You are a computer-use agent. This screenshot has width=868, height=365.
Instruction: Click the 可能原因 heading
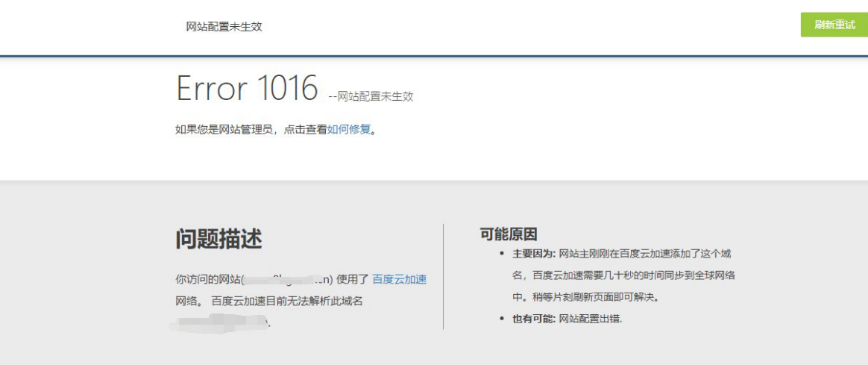pyautogui.click(x=509, y=234)
